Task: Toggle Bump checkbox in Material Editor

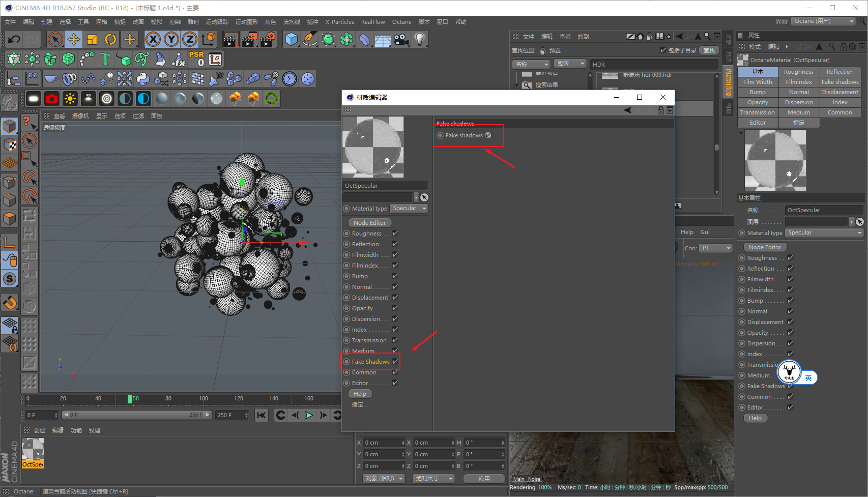Action: pyautogui.click(x=395, y=276)
